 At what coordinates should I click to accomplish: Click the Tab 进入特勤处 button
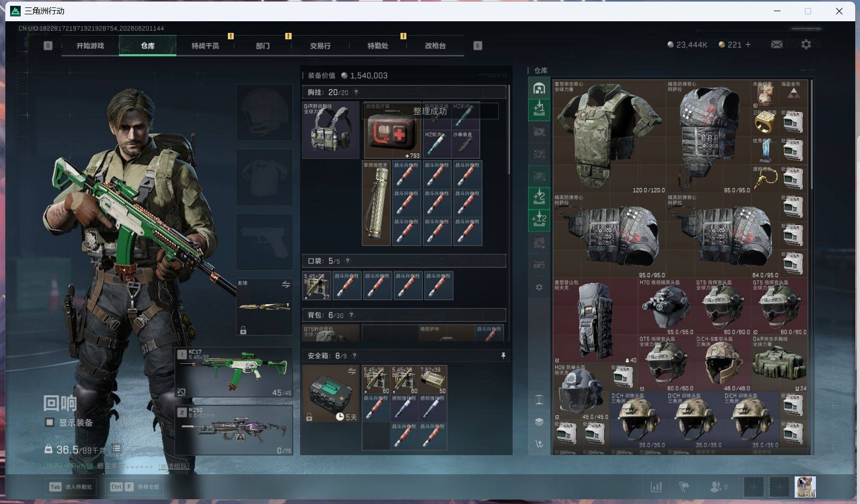pos(71,486)
